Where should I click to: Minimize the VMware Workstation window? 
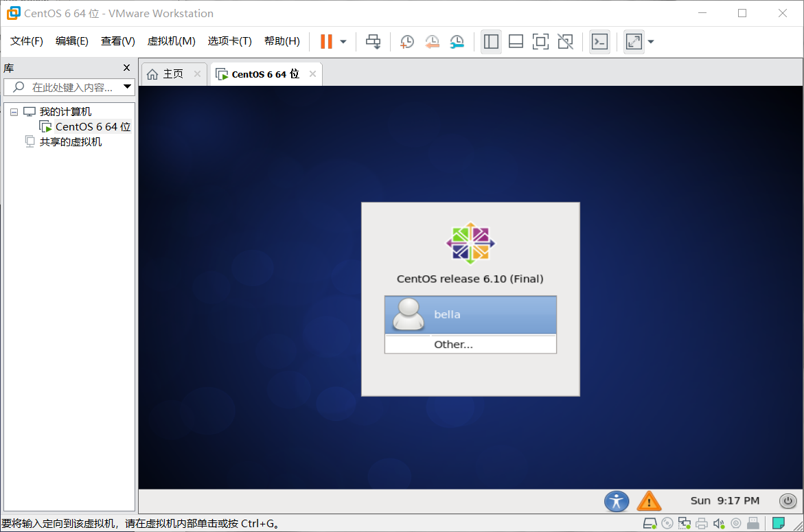[x=702, y=13]
